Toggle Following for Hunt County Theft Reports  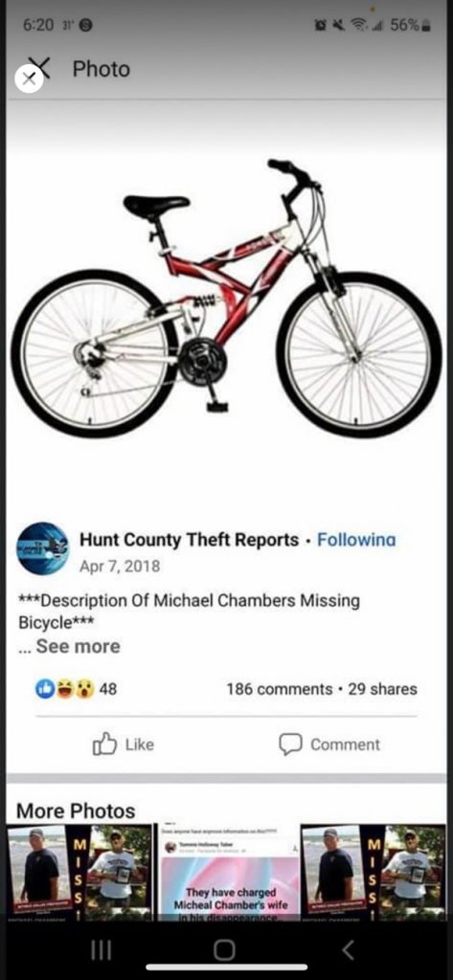tap(356, 540)
